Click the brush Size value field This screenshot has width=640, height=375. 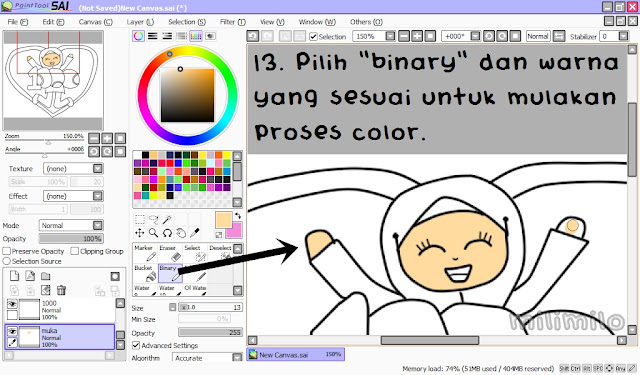(x=211, y=307)
